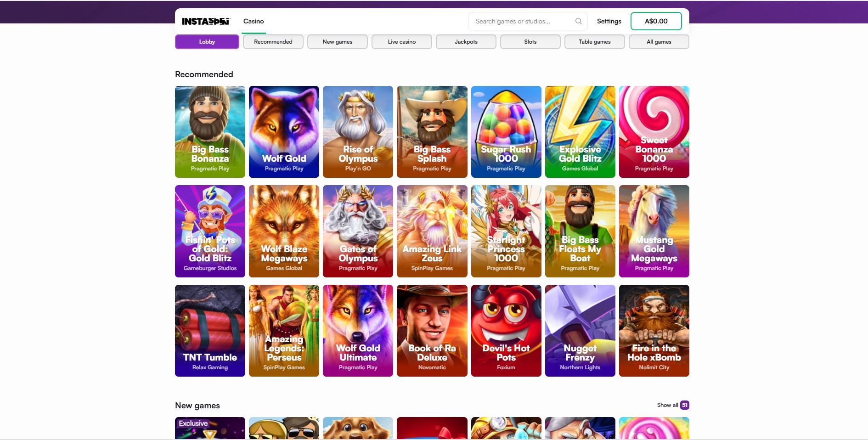Launch the Wolf Gold game tile
This screenshot has width=868, height=440.
pos(284,132)
